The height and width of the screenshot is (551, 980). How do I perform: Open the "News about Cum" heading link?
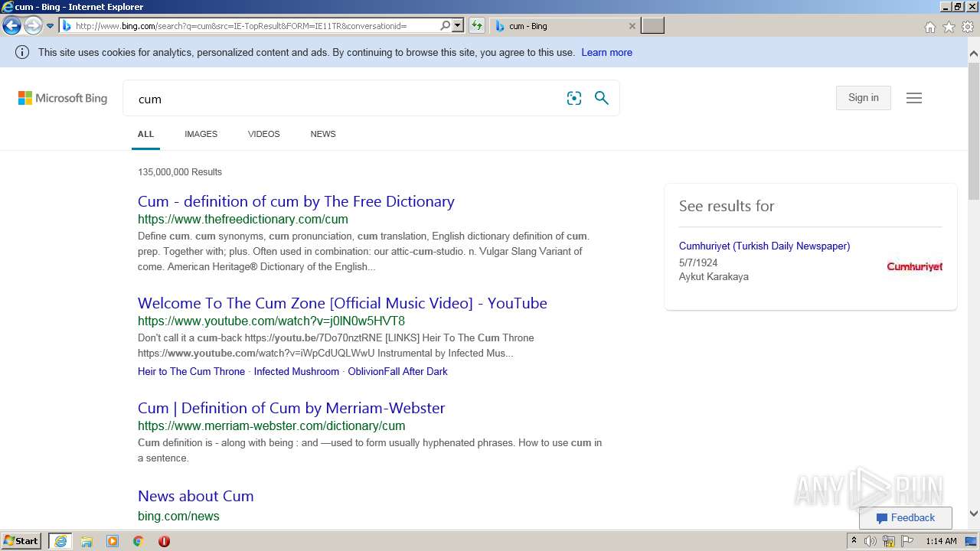pos(196,496)
